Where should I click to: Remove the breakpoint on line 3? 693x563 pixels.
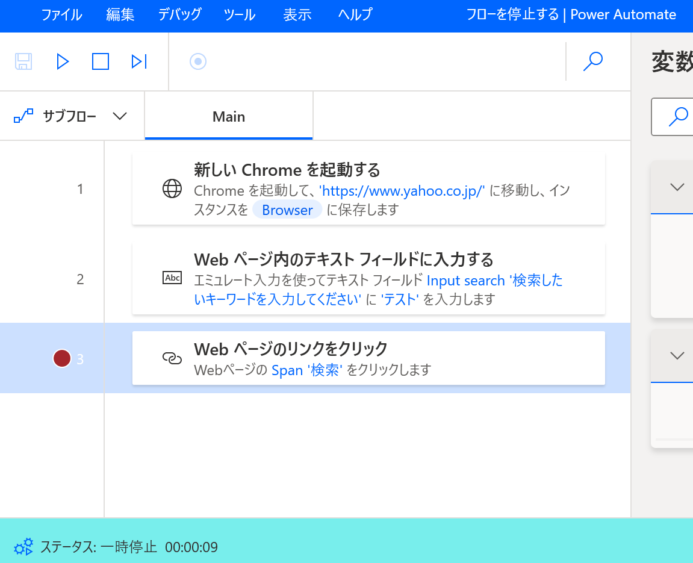click(x=62, y=358)
